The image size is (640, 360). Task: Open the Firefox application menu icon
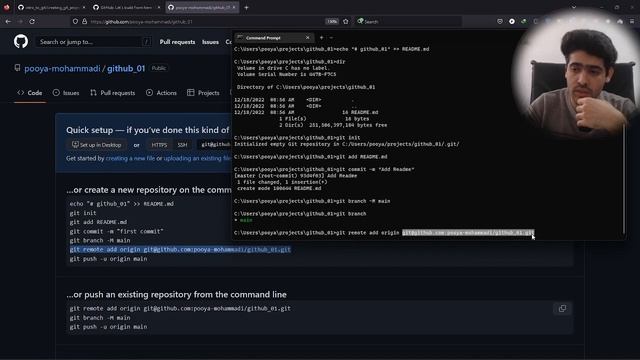tap(632, 21)
